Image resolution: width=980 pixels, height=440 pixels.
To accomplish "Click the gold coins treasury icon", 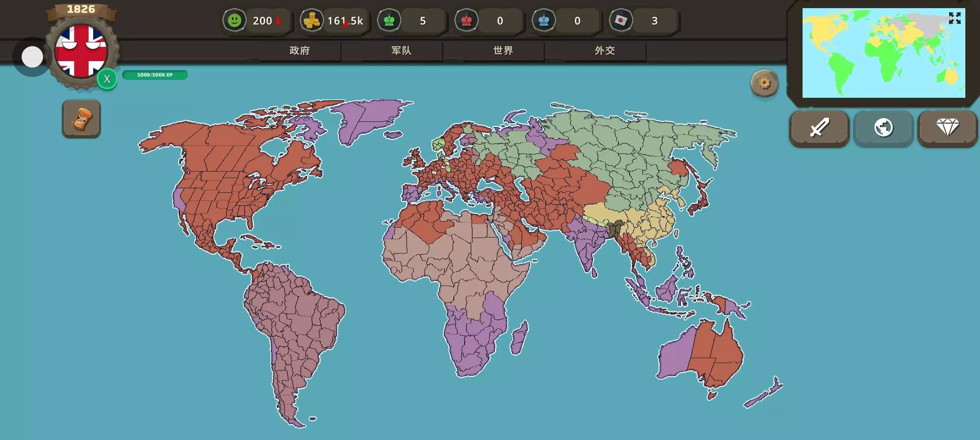I will tap(312, 20).
